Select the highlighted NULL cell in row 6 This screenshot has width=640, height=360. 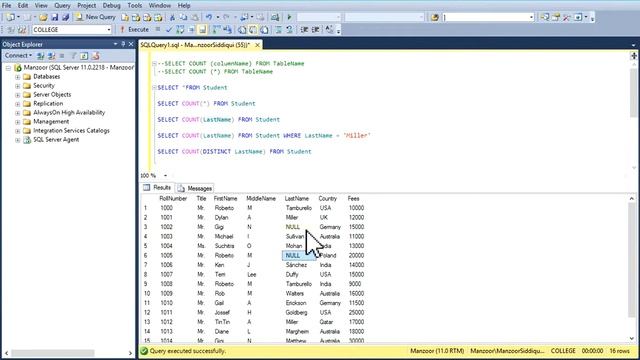click(x=299, y=256)
